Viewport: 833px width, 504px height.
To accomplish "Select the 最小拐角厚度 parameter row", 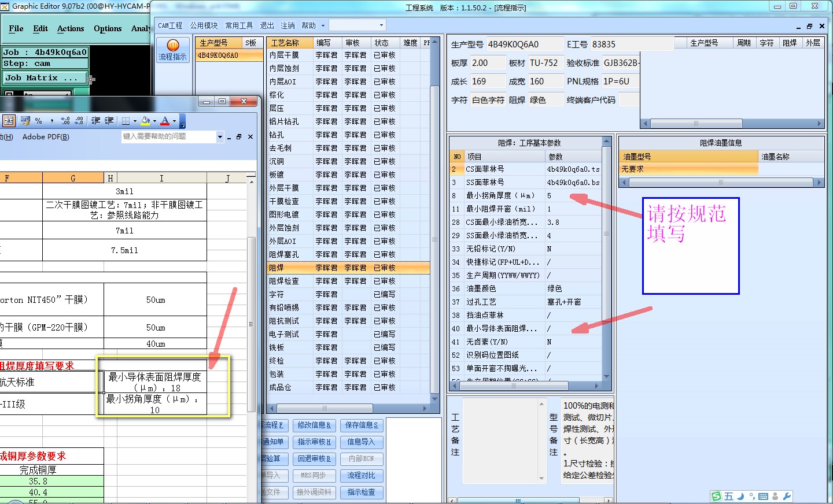I will [x=526, y=195].
